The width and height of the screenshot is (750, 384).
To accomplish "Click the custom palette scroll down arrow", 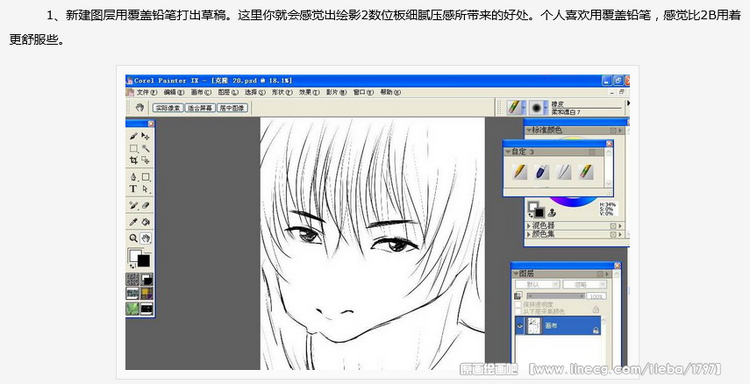I will click(x=608, y=183).
